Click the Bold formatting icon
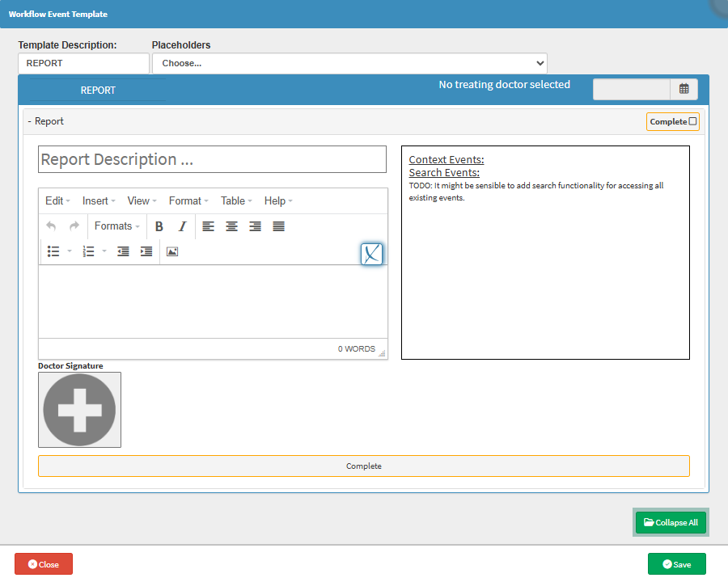This screenshot has width=728, height=582. (x=159, y=226)
